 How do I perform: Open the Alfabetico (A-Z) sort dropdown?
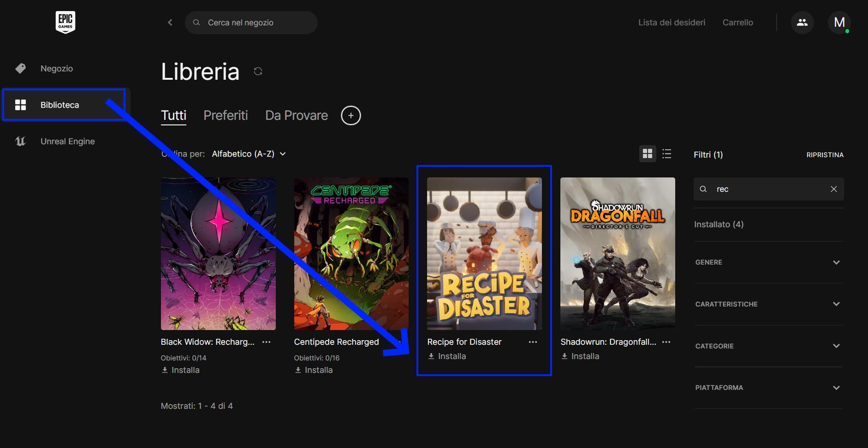(x=249, y=154)
